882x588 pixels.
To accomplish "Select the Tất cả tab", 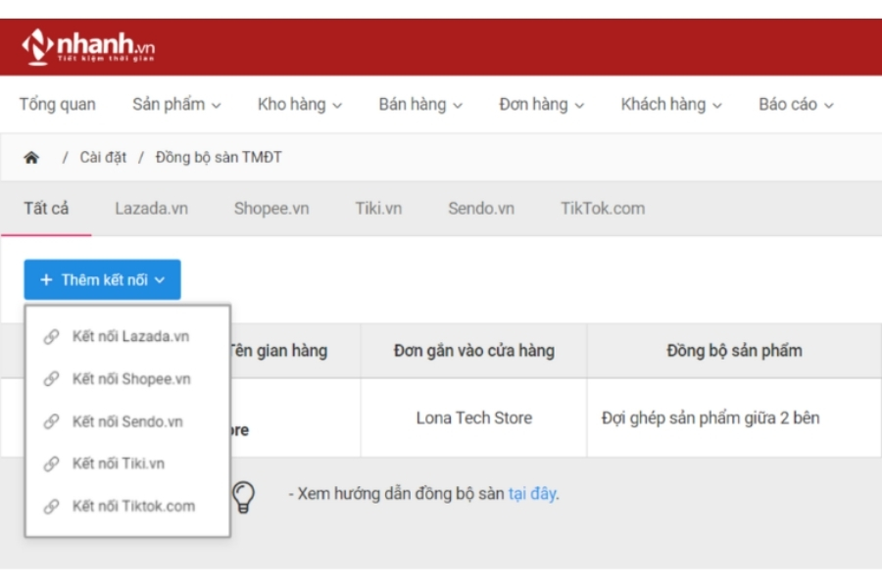I will click(x=46, y=209).
